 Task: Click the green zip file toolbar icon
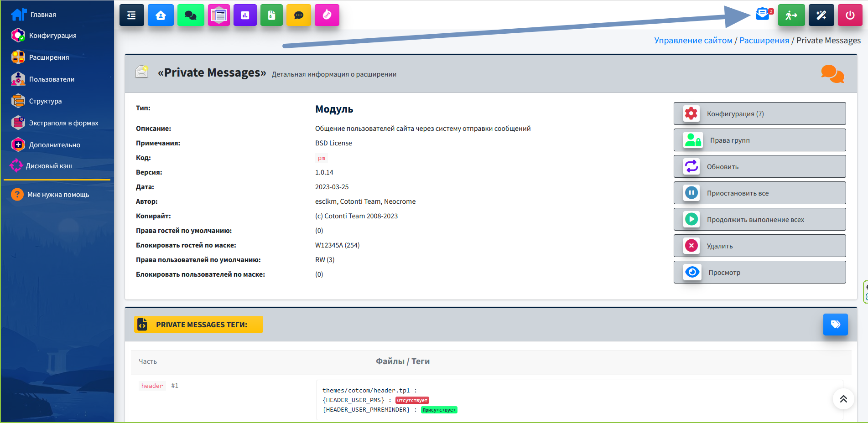pyautogui.click(x=271, y=15)
